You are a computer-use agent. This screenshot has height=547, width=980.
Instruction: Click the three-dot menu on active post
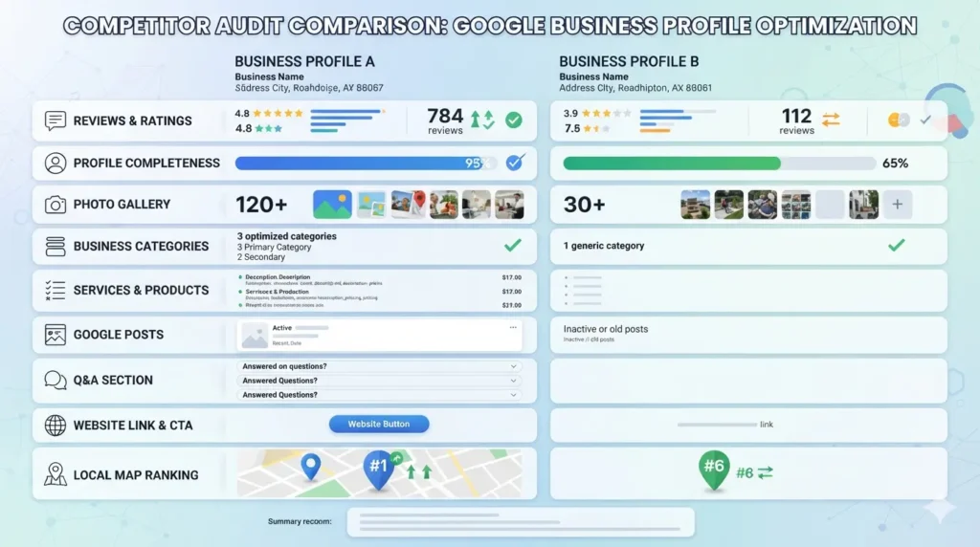tap(513, 327)
